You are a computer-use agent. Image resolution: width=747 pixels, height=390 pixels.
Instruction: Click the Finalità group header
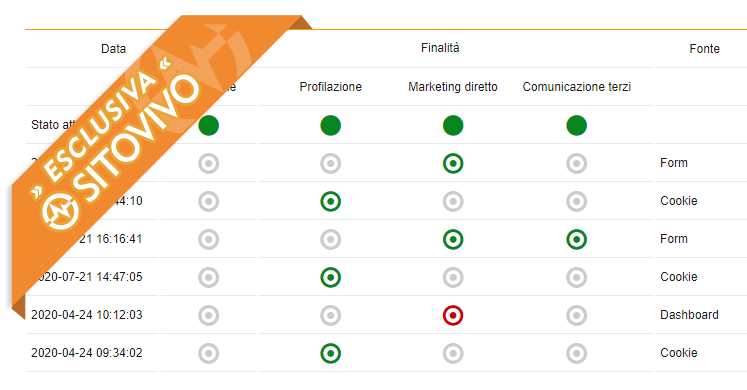tap(440, 48)
